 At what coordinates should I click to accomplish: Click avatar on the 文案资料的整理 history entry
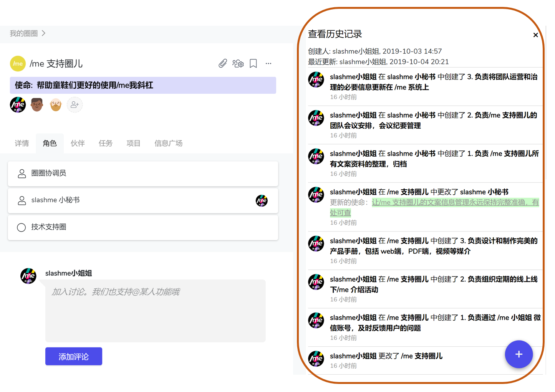tap(316, 157)
